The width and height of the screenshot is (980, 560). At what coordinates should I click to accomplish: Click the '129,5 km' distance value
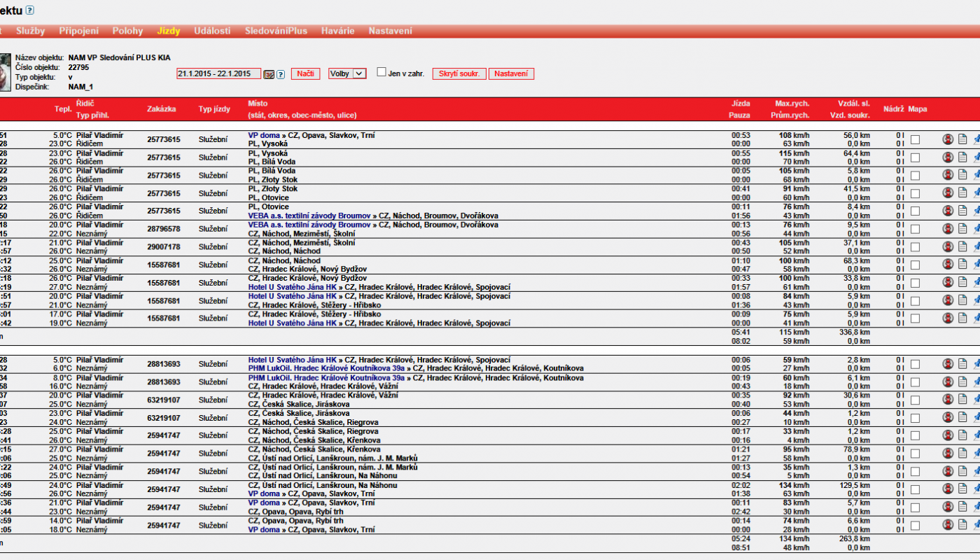point(855,485)
